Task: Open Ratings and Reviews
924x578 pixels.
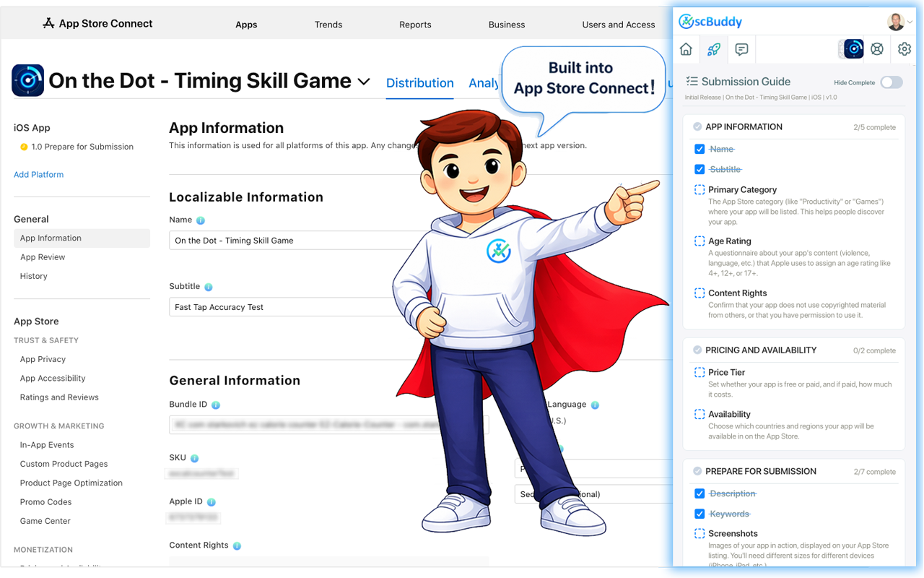Action: (59, 398)
